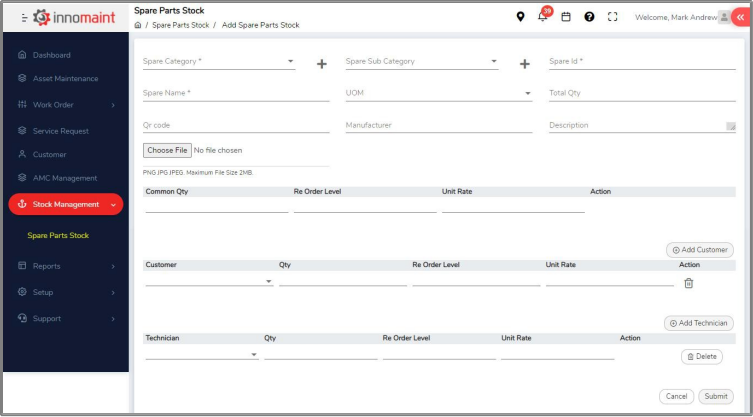The height and width of the screenshot is (417, 753).
Task: Open the calendar icon in top bar
Action: click(x=566, y=17)
